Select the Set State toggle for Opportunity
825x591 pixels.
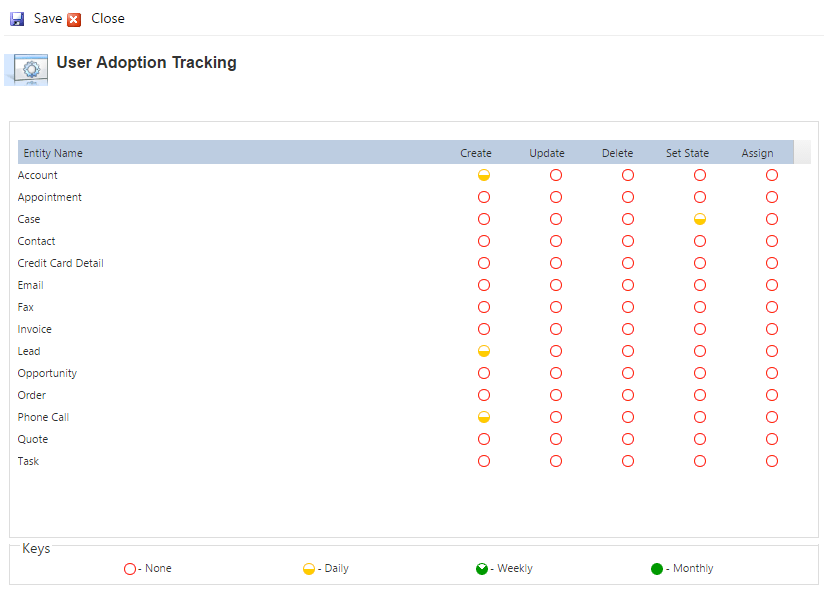tap(699, 373)
